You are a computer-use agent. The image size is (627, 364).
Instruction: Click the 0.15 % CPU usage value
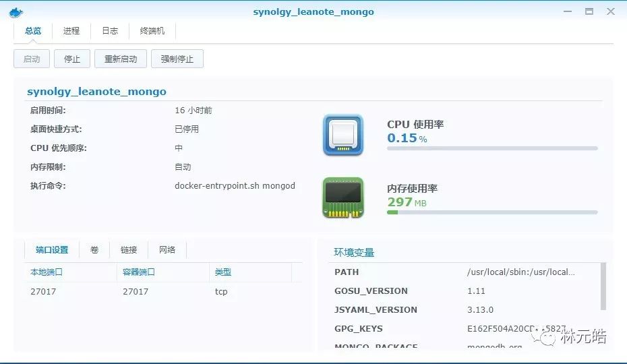(x=407, y=138)
